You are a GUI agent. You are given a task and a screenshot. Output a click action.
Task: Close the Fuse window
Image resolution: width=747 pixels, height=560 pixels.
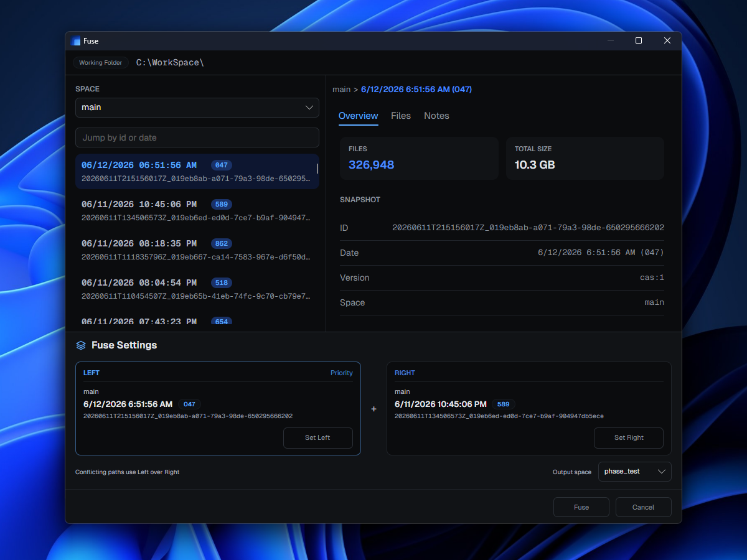point(667,41)
